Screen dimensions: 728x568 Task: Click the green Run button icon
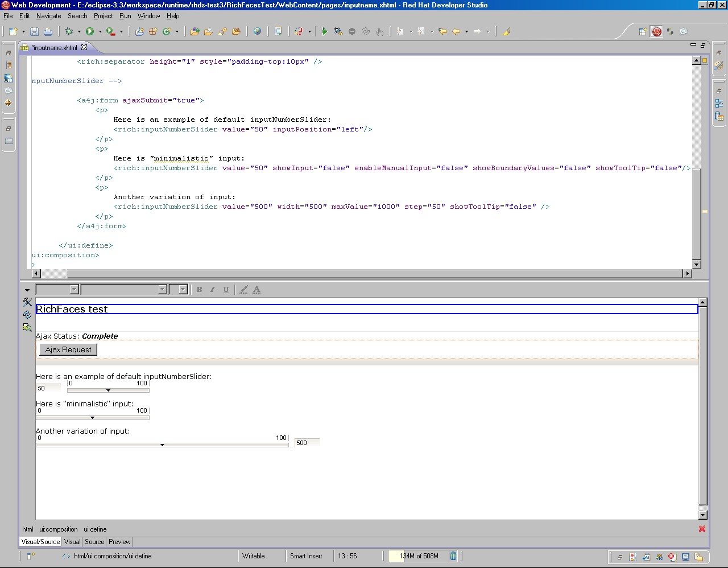[x=90, y=31]
